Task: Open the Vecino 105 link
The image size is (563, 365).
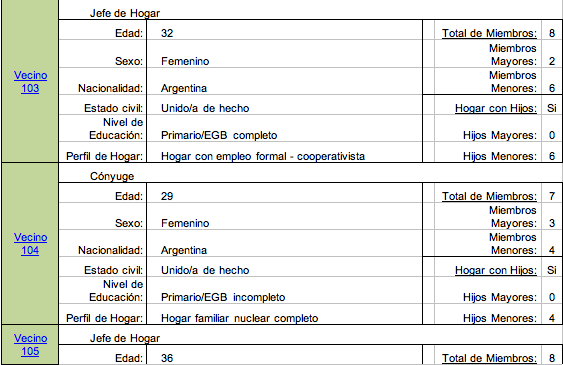Action: pyautogui.click(x=30, y=345)
